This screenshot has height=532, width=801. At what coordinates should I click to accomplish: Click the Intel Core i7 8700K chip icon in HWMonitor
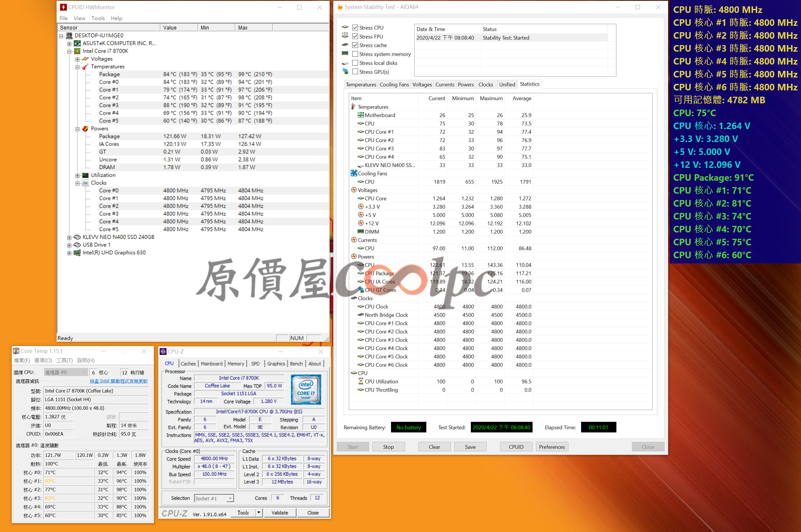78,51
